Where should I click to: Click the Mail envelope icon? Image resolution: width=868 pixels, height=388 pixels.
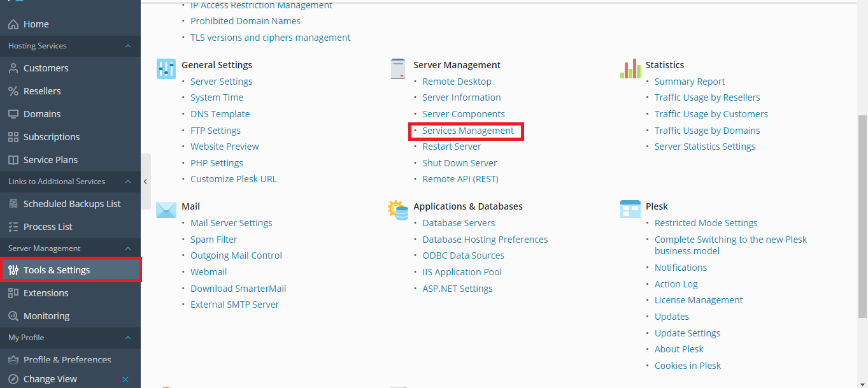pos(166,210)
